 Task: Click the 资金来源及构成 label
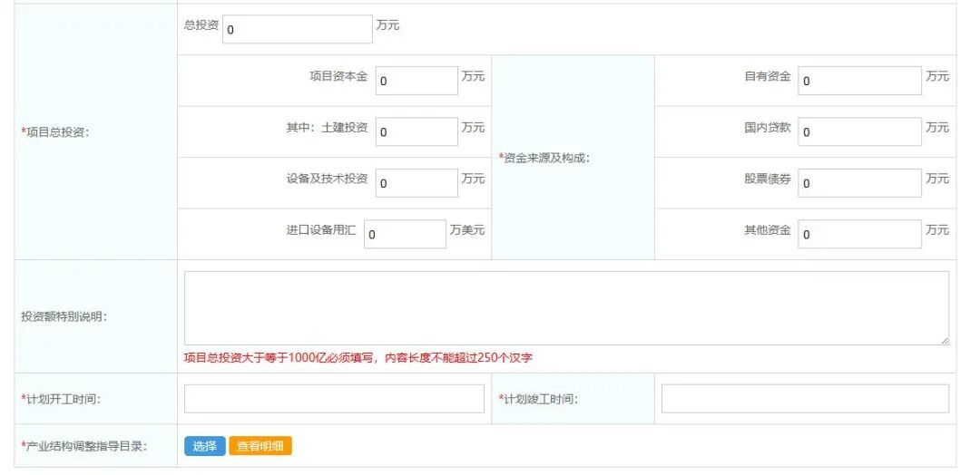pyautogui.click(x=544, y=158)
